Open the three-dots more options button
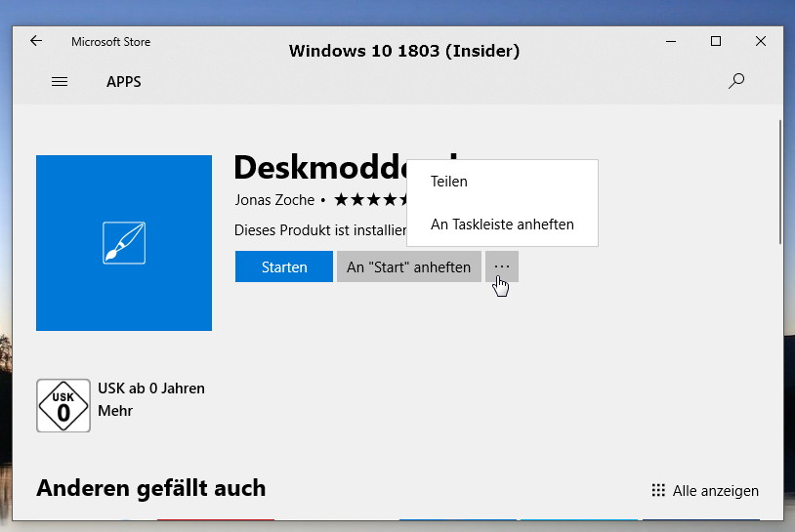Image resolution: width=795 pixels, height=532 pixels. pos(502,266)
